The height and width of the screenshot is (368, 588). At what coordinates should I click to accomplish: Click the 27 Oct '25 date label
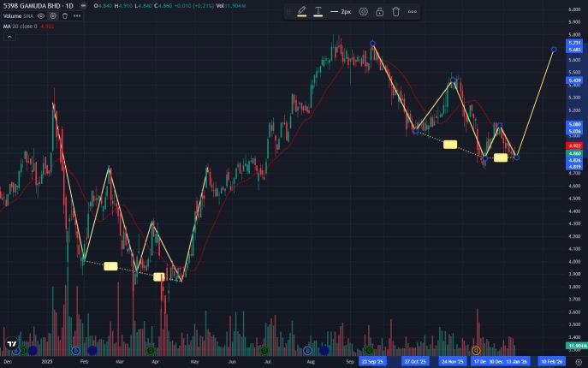(x=415, y=362)
